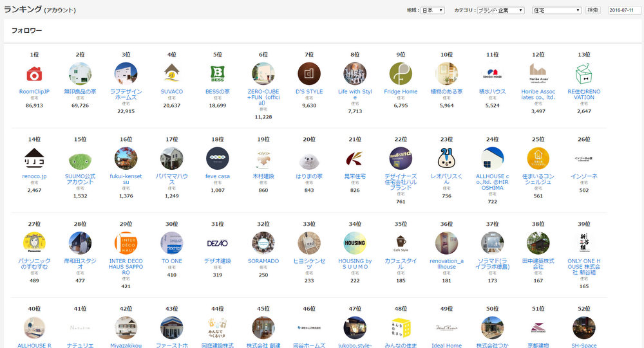Open the Ideal Home script logo thumbnail

[446, 328]
